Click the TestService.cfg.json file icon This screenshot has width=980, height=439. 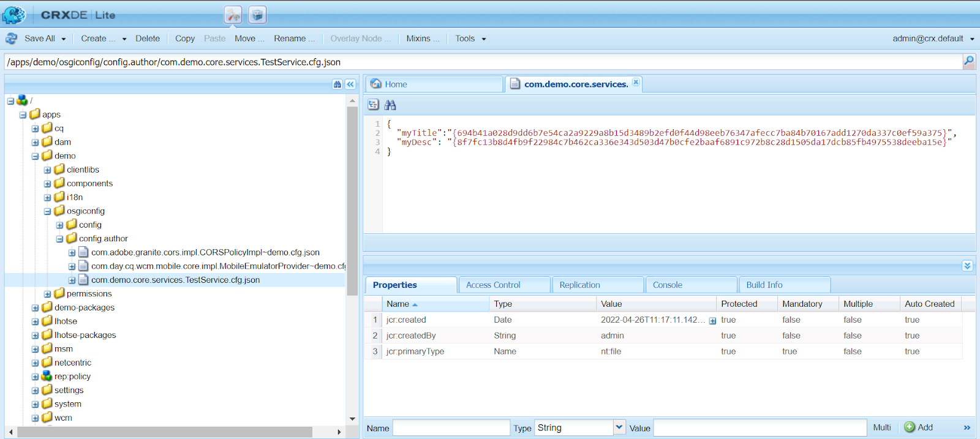click(84, 280)
